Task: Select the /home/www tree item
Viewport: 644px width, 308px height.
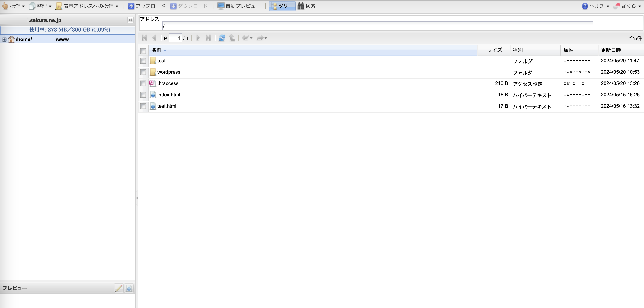Action: [67, 39]
